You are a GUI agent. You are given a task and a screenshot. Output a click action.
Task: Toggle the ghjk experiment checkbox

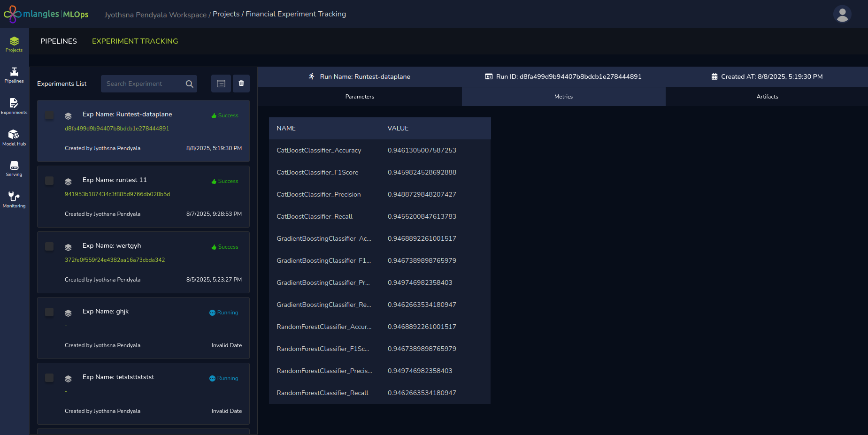49,312
